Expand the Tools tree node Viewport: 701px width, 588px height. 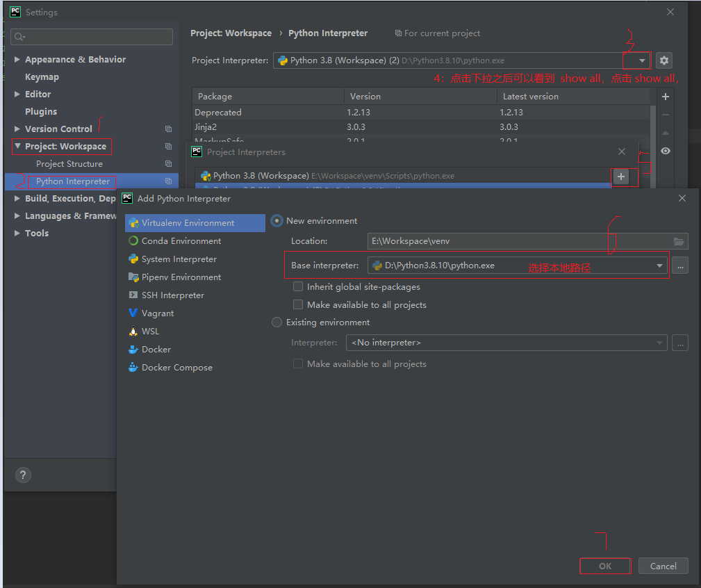(x=17, y=233)
